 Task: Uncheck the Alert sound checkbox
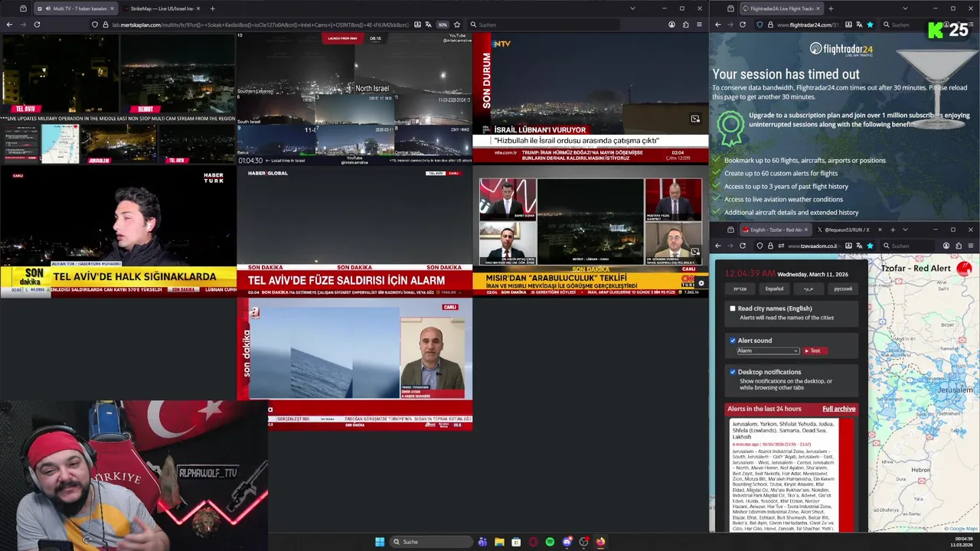733,341
